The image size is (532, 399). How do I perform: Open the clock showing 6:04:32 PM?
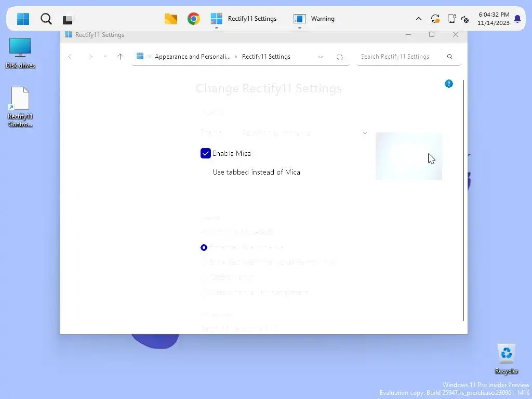click(494, 19)
